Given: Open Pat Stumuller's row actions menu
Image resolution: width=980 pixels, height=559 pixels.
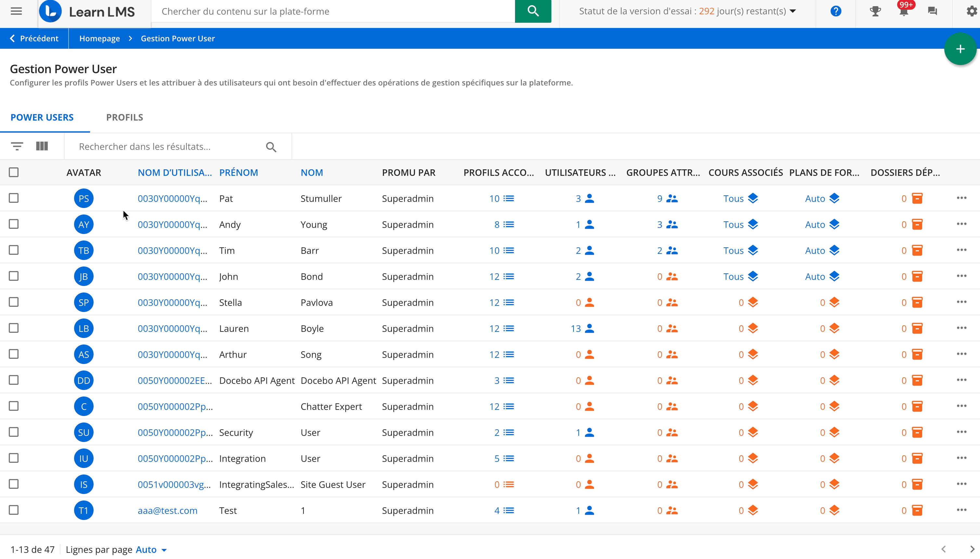Looking at the screenshot, I should (961, 198).
